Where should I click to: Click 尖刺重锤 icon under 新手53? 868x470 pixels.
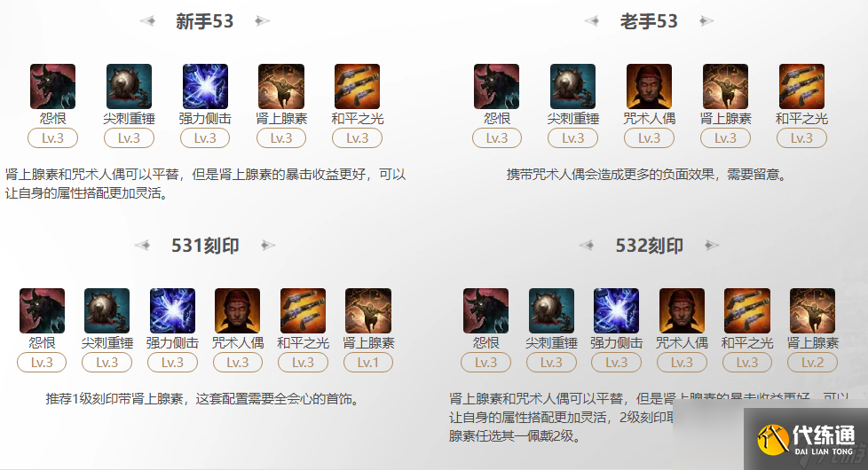point(129,86)
